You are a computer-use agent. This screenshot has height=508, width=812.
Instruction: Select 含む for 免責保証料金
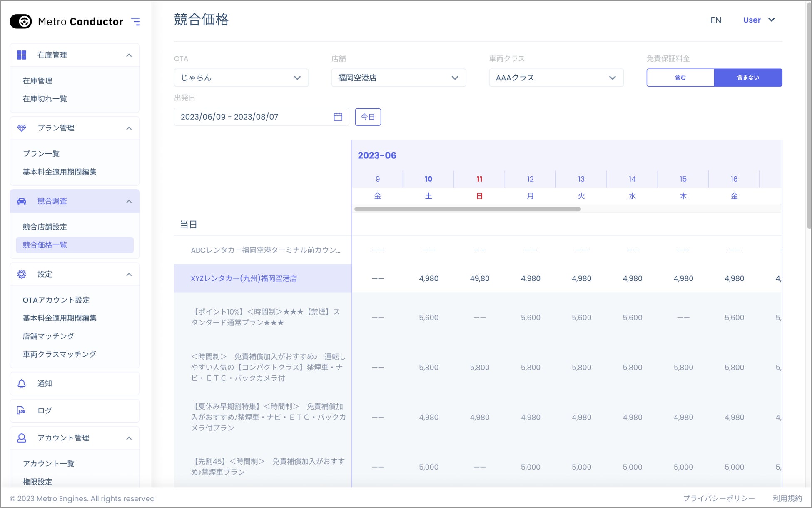680,78
